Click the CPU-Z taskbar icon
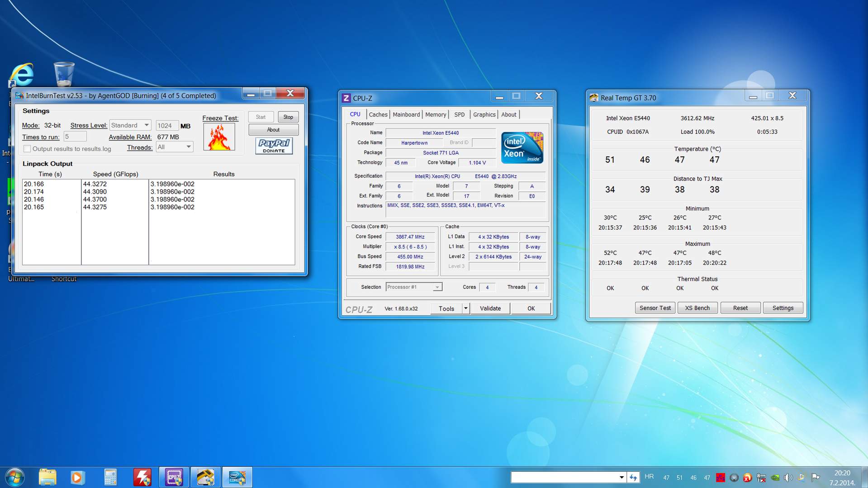Screen dimensions: 868x488 point(174,477)
